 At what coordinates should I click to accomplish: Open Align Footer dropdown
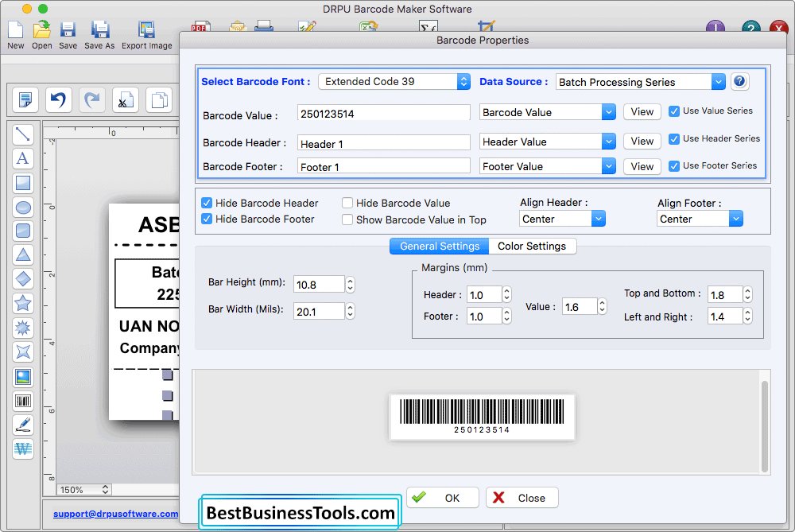(700, 219)
